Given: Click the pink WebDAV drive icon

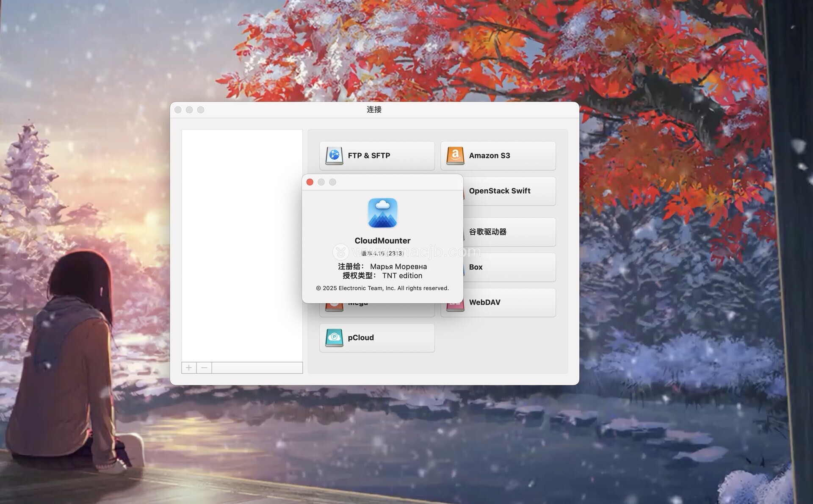Looking at the screenshot, I should coord(455,307).
